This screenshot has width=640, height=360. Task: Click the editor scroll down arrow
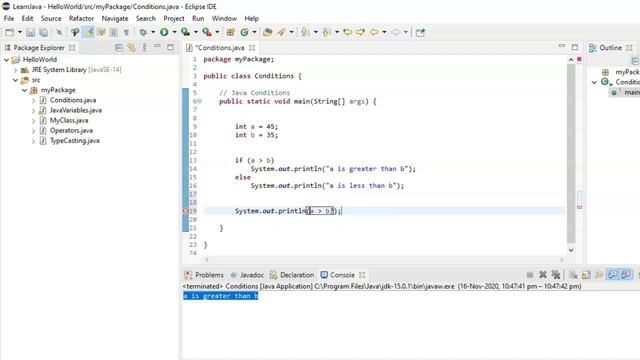point(571,250)
